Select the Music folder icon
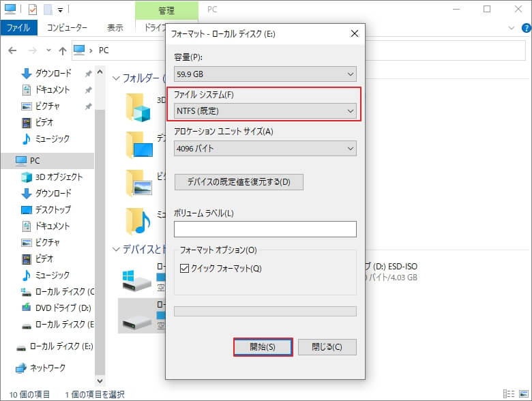 pyautogui.click(x=138, y=221)
